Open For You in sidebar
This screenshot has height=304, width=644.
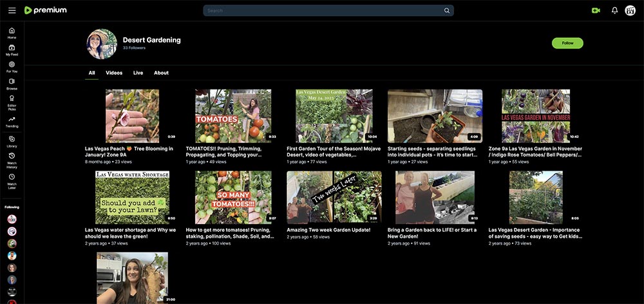[12, 67]
